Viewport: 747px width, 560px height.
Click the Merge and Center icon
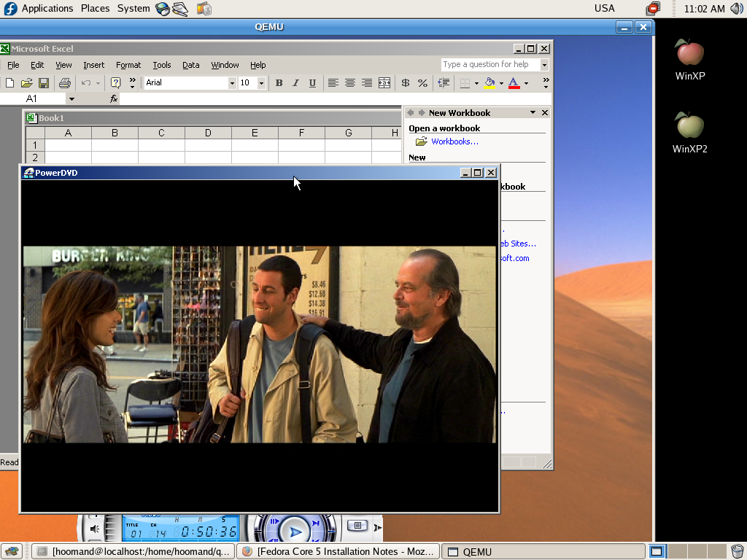[384, 83]
